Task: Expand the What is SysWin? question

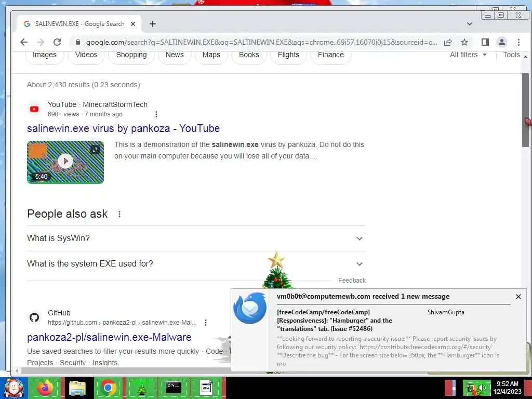Action: click(196, 238)
